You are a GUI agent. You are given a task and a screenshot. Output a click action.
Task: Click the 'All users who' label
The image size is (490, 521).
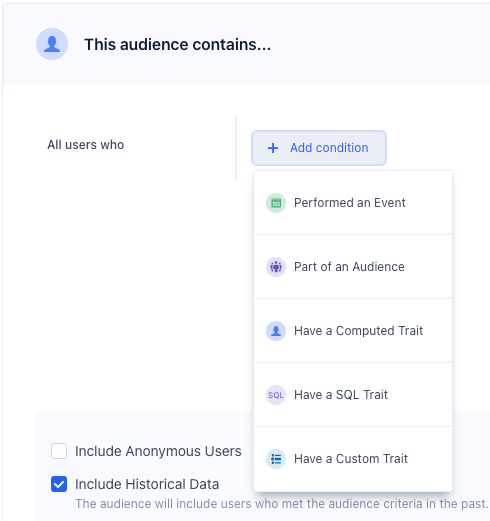point(86,145)
